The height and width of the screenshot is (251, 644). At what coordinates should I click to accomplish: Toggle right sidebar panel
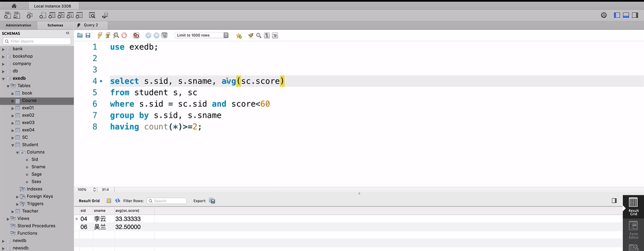(x=635, y=15)
